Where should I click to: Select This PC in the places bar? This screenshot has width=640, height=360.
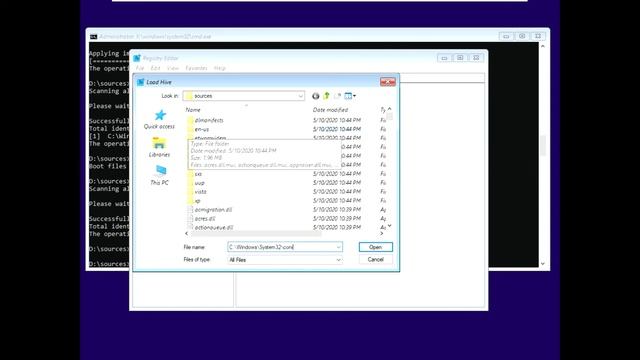(x=159, y=176)
